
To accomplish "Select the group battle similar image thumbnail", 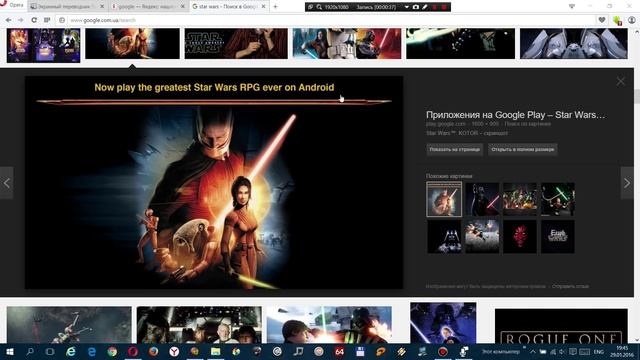I will [x=520, y=199].
